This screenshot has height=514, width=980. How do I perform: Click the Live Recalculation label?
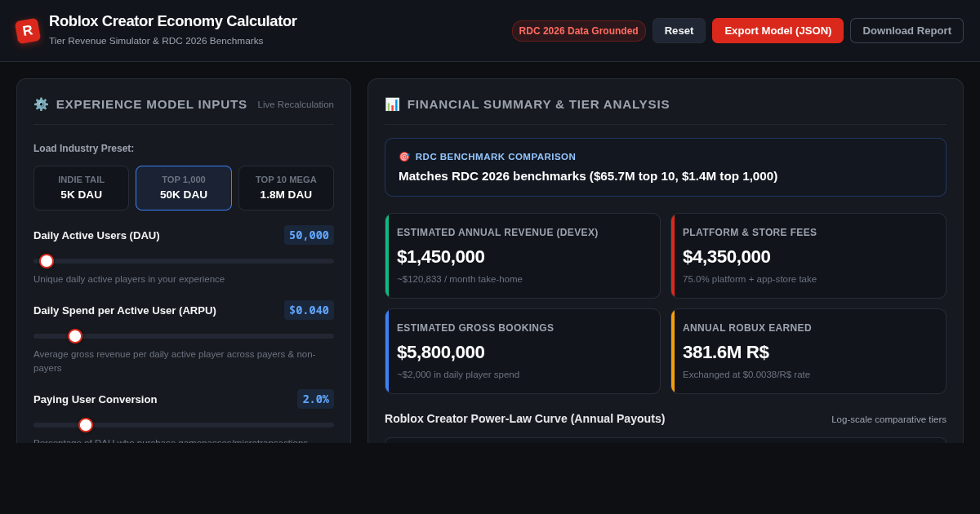click(296, 104)
